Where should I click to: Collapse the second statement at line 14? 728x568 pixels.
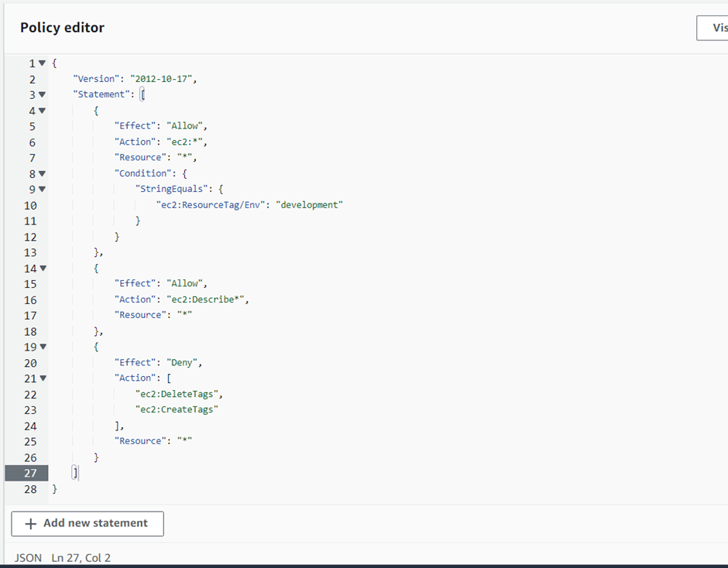41,268
